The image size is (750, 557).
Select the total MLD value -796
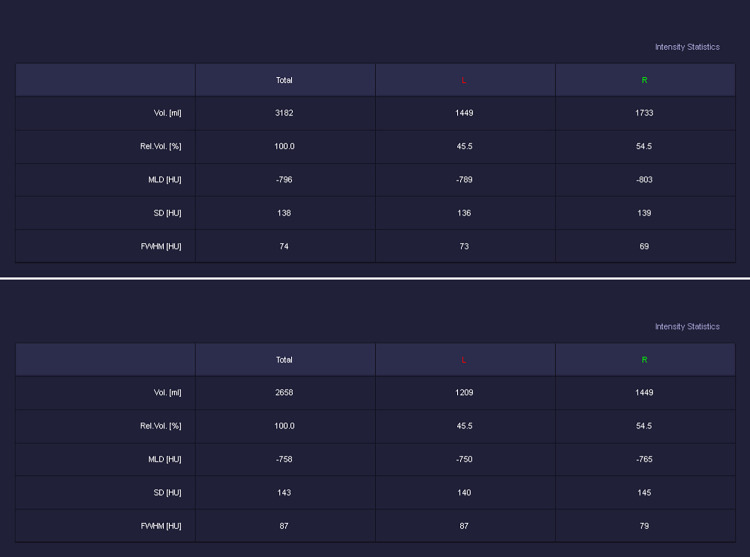click(284, 180)
